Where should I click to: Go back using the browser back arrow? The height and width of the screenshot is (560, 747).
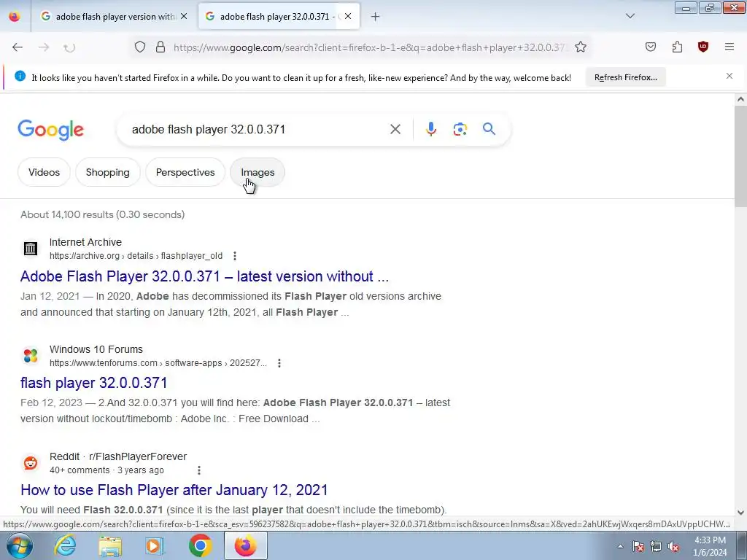point(18,47)
